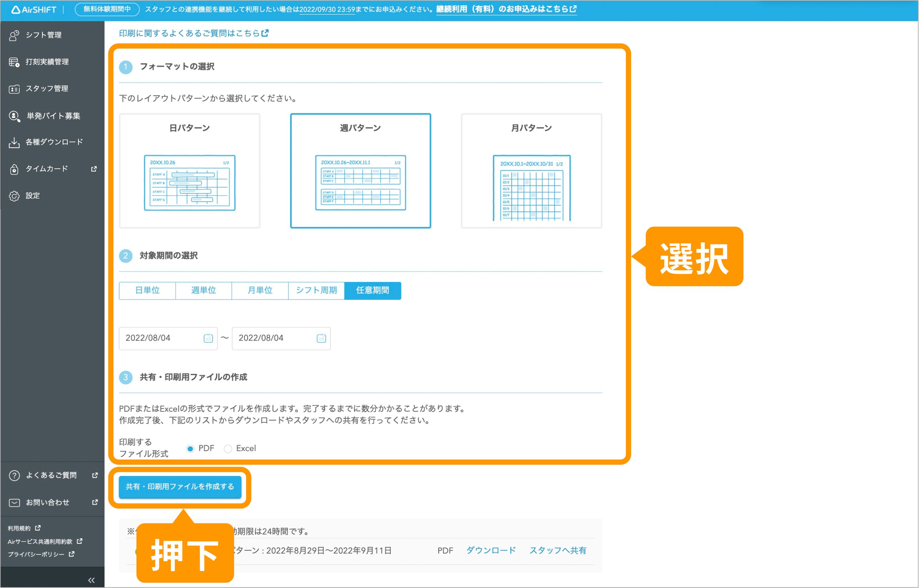Click external link icon beside Airサービス共通利用約款
919x588 pixels.
pos(80,542)
